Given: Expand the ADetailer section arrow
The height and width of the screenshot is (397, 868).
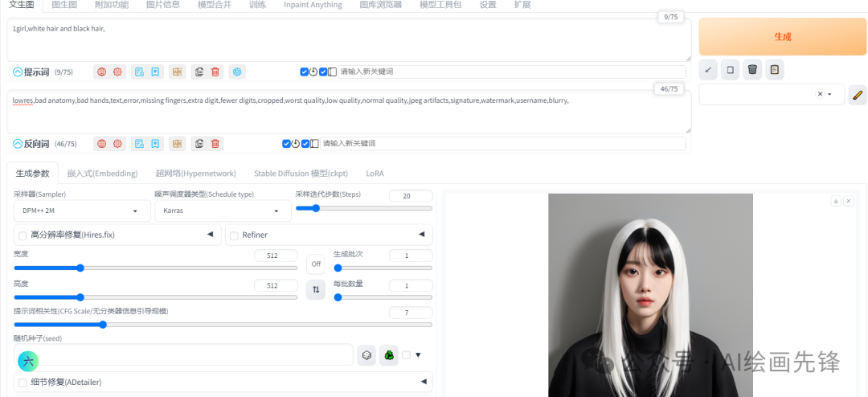Looking at the screenshot, I should click(x=424, y=382).
